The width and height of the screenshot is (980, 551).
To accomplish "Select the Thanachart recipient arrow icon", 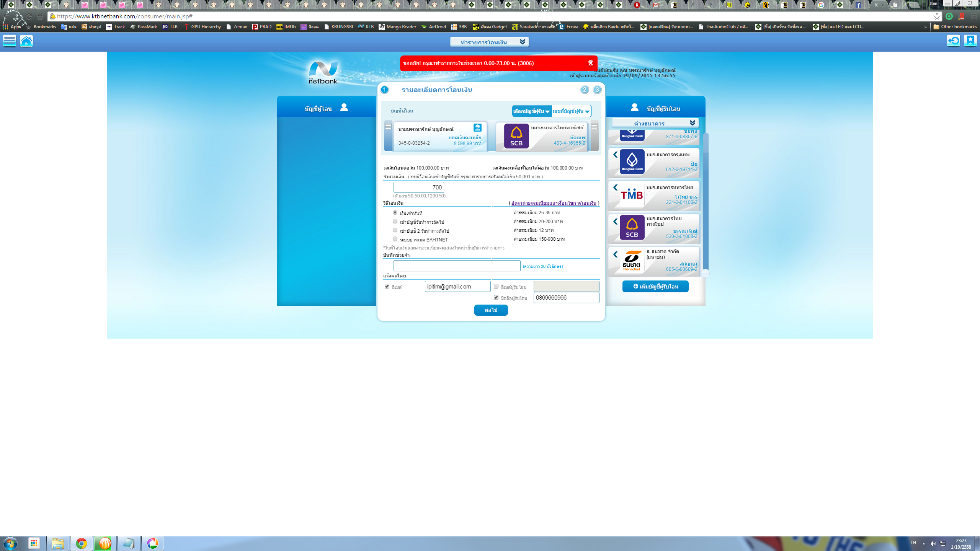I will pyautogui.click(x=615, y=254).
